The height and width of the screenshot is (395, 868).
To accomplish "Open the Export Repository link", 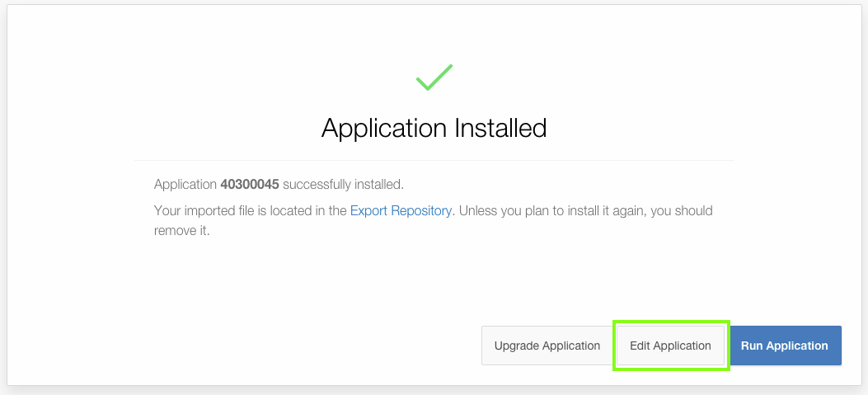I will [x=401, y=210].
